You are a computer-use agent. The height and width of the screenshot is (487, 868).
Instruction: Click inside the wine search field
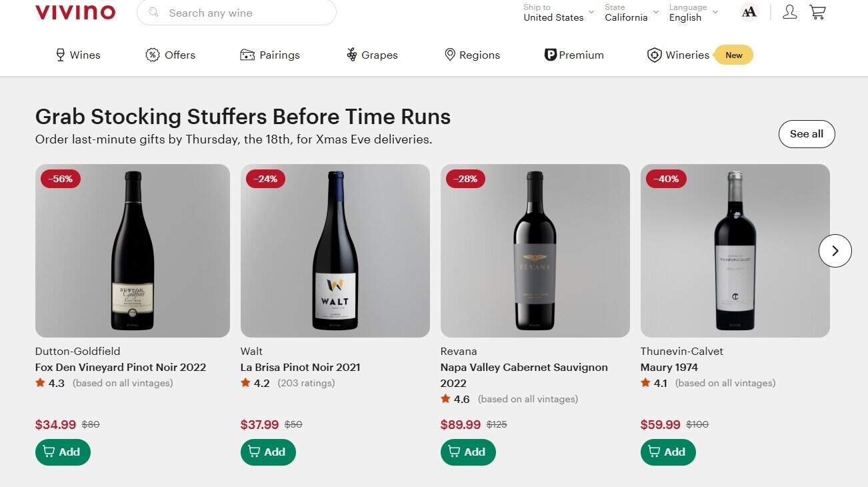click(x=236, y=13)
